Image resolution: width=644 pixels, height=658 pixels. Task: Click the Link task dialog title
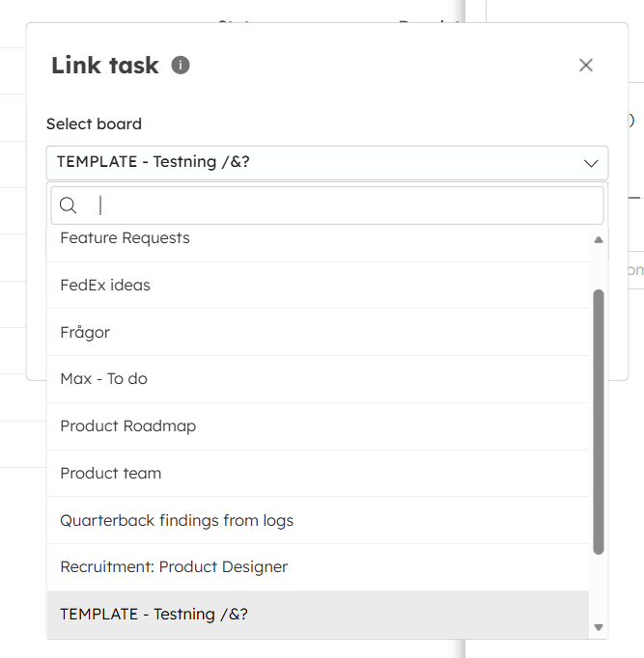click(105, 66)
